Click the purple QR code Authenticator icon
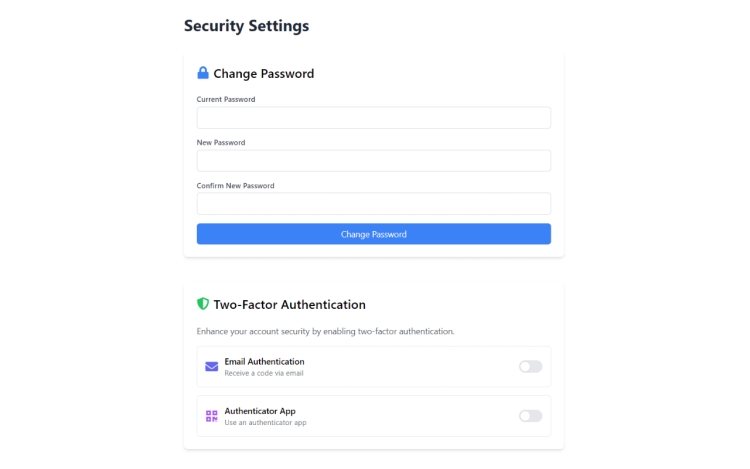The image size is (750, 469). tap(211, 416)
